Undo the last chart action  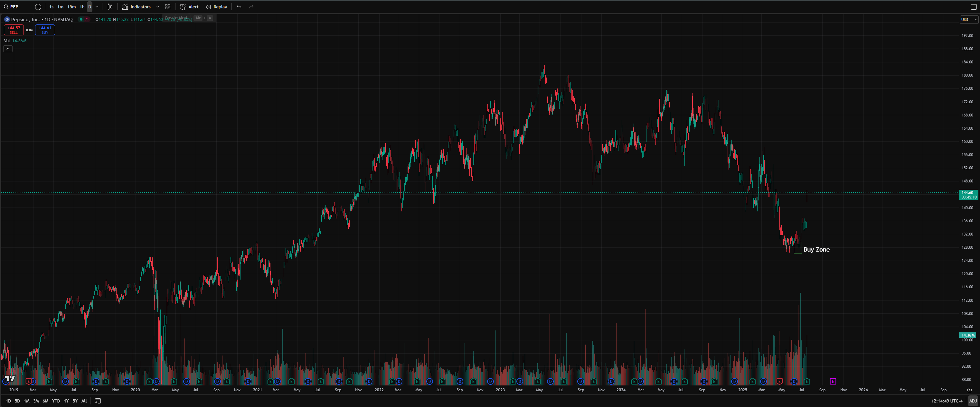tap(239, 7)
